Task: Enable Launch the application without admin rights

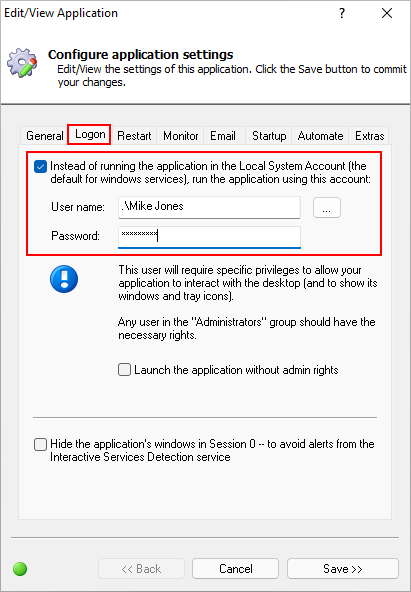Action: click(125, 370)
